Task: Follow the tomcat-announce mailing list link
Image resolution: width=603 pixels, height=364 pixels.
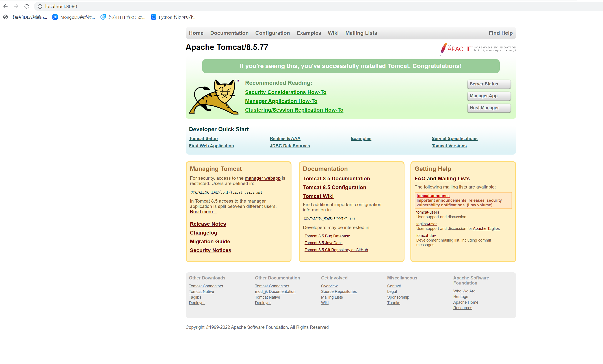Action: [433, 196]
